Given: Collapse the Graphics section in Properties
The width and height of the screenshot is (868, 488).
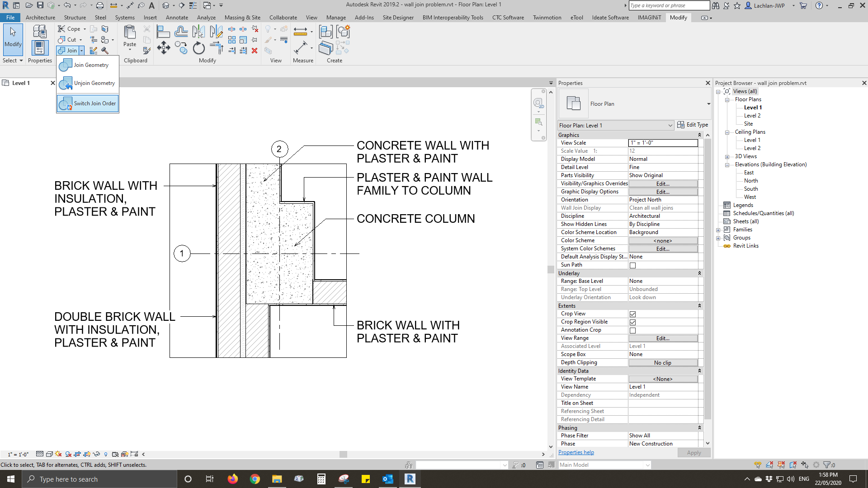Looking at the screenshot, I should click(700, 135).
